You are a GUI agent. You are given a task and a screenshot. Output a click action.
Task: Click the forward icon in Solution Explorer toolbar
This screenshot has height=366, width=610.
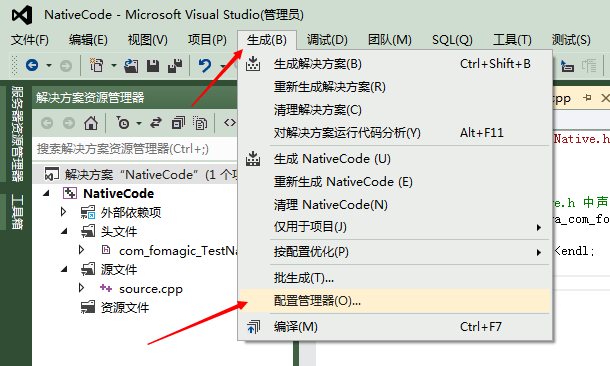pos(69,124)
